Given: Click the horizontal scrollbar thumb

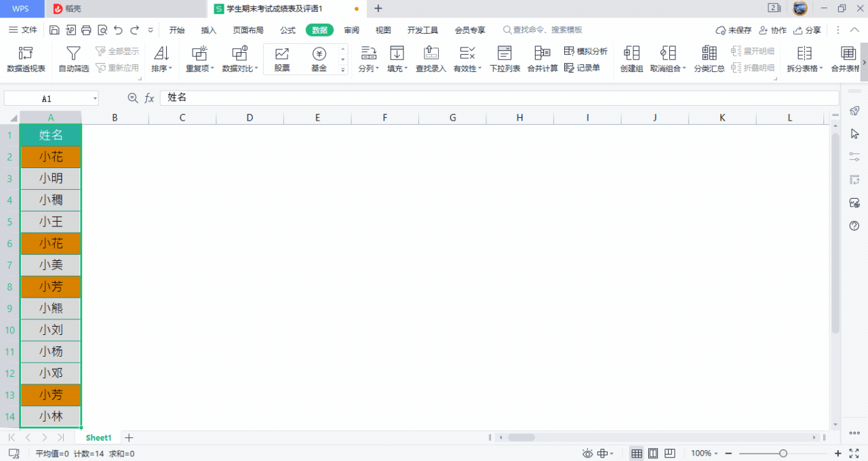Looking at the screenshot, I should (x=522, y=438).
